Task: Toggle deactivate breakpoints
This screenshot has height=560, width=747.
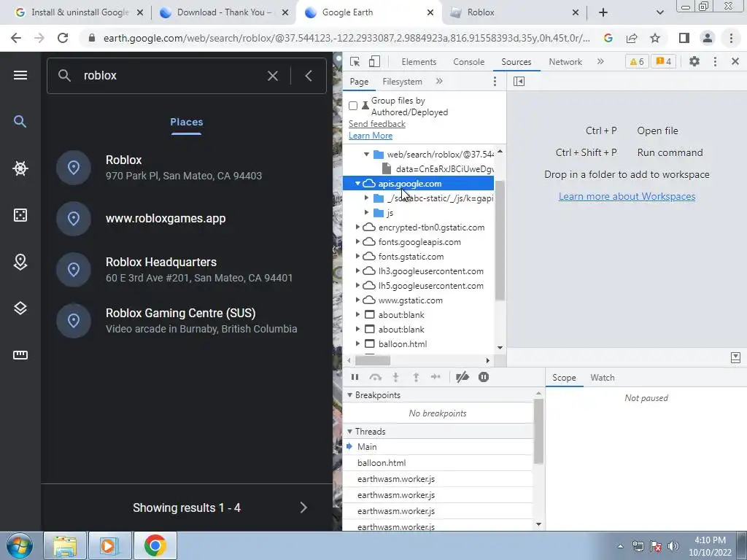Action: tap(462, 377)
